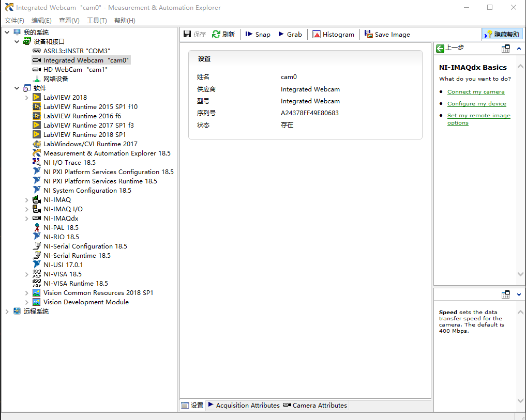Viewport: 526px width, 420px height.
Task: Expand the 远程系统 node
Action: click(x=7, y=312)
